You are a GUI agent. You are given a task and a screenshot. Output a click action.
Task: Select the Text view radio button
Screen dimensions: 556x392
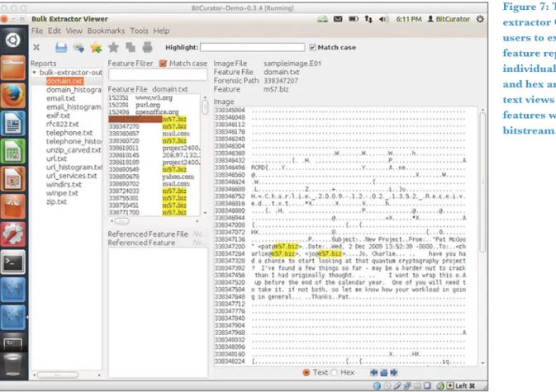(x=307, y=372)
